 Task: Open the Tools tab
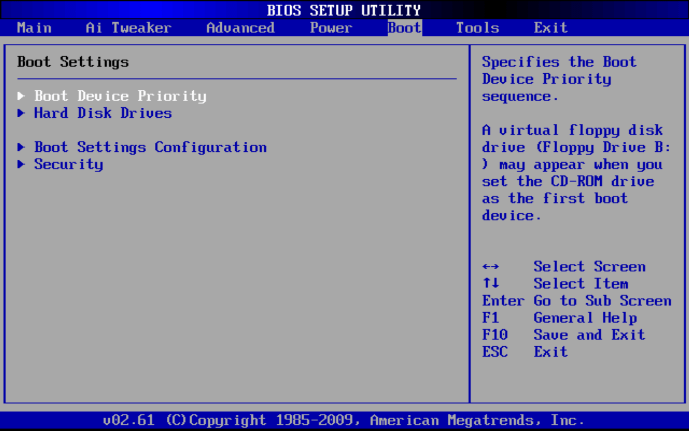click(x=477, y=28)
